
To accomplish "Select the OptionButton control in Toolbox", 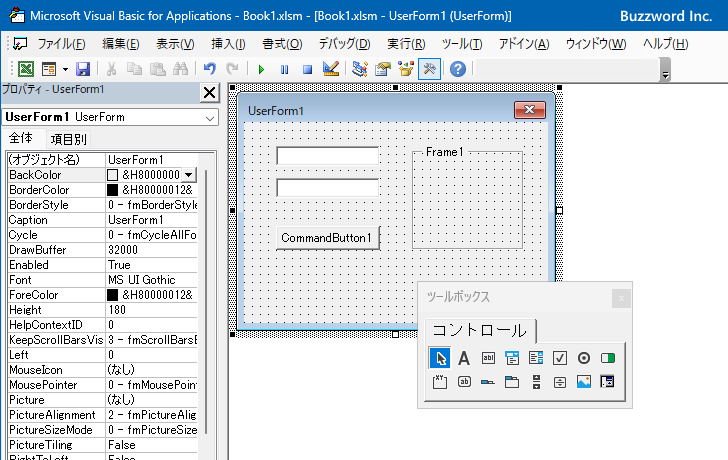I will [584, 358].
